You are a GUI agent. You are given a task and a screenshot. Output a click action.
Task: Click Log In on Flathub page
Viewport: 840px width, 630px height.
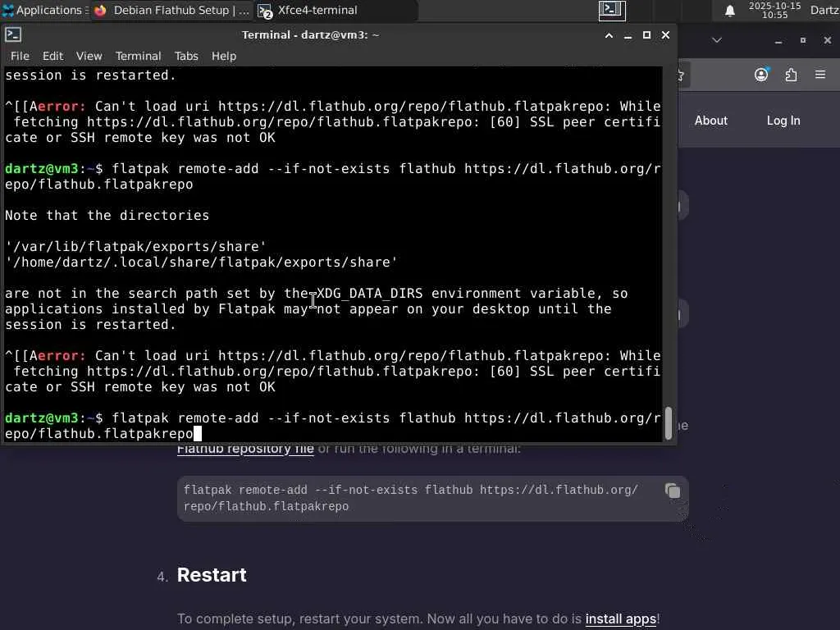[783, 121]
